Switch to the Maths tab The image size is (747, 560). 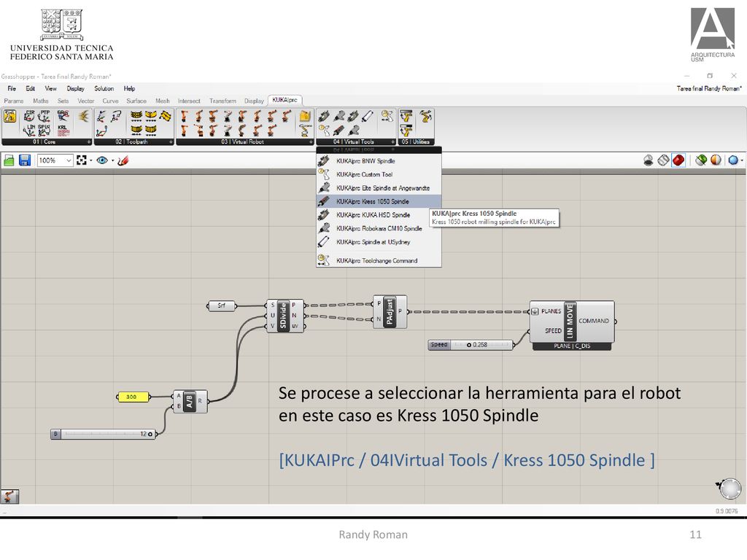(x=41, y=101)
